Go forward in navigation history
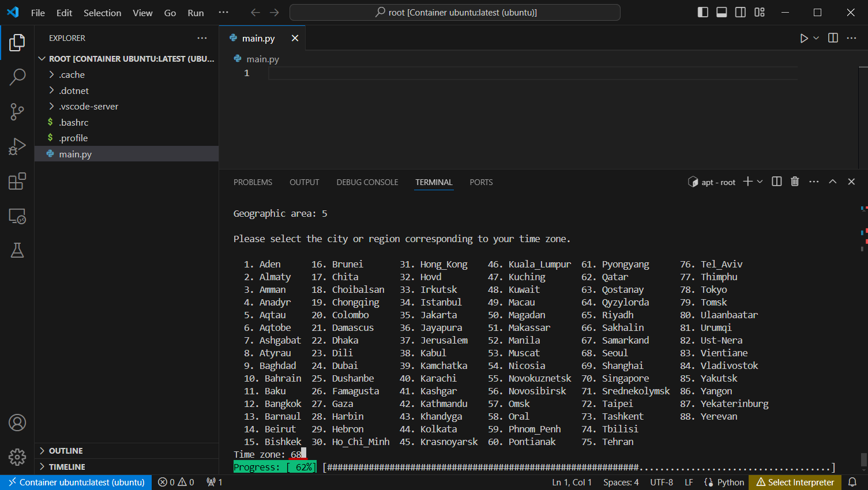The image size is (868, 490). click(x=275, y=12)
